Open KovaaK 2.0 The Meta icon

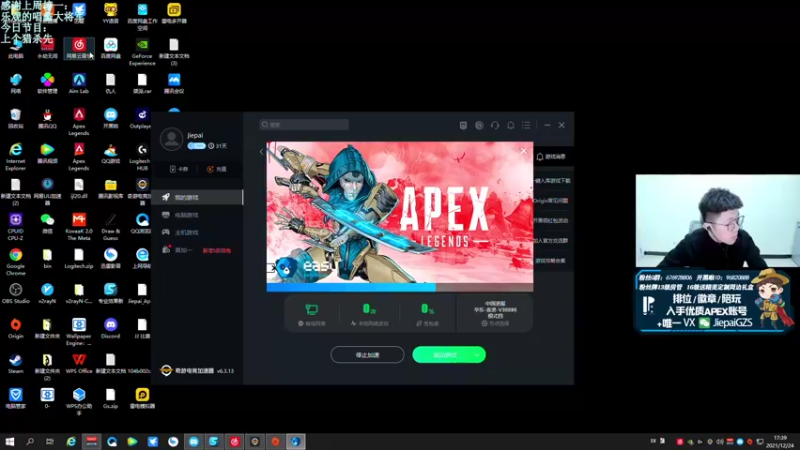click(x=79, y=227)
